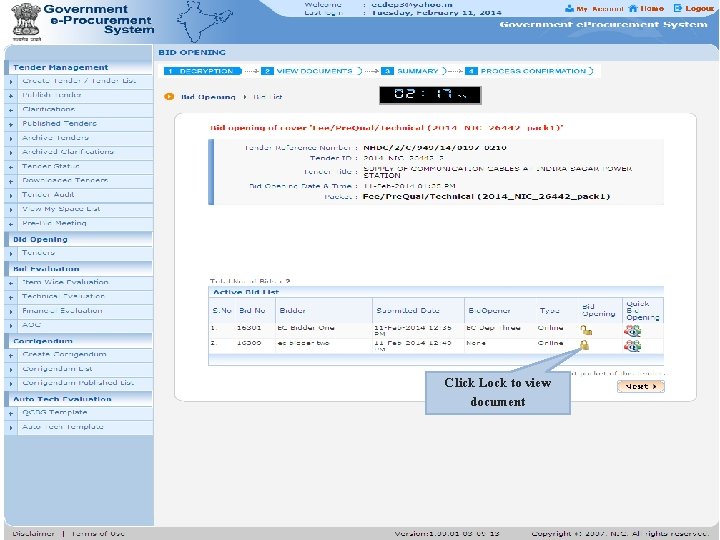Go to step 4 Process Confirmation

[x=529, y=71]
